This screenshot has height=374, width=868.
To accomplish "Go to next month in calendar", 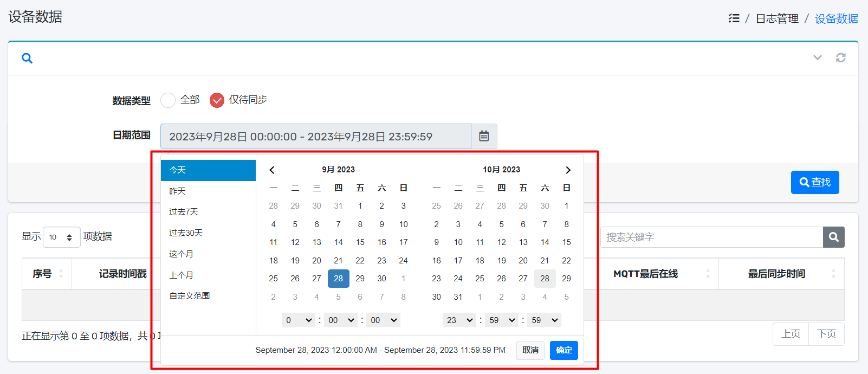I will (568, 170).
